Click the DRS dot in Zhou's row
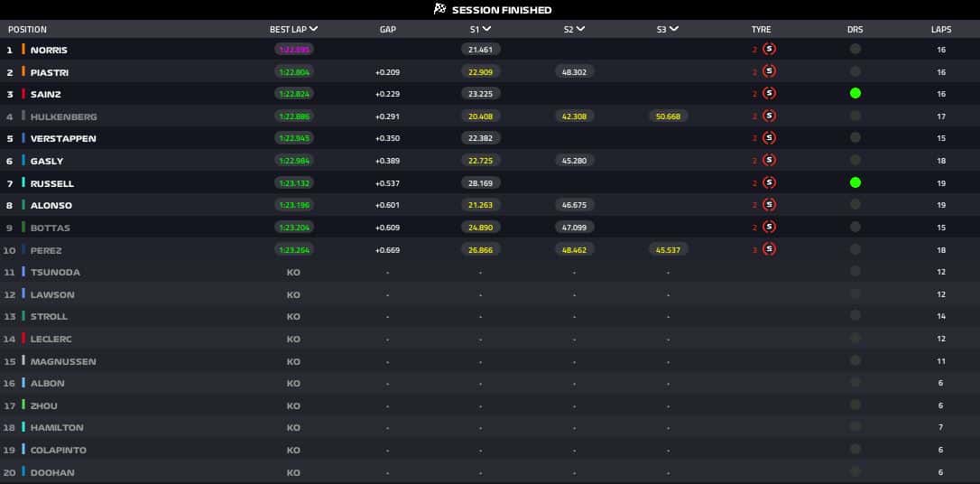Screen dimensions: 980x484 click(x=855, y=405)
